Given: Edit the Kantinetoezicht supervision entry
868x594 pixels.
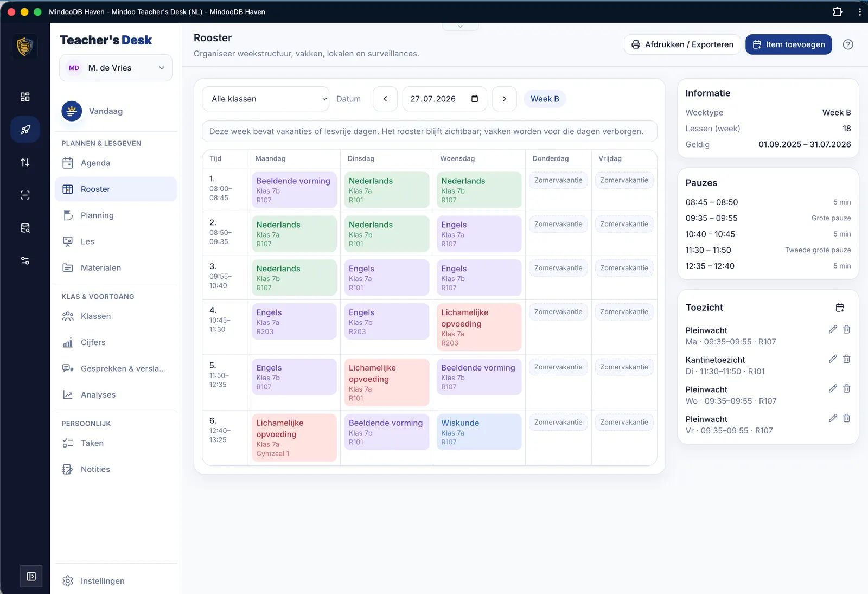Looking at the screenshot, I should coord(833,359).
